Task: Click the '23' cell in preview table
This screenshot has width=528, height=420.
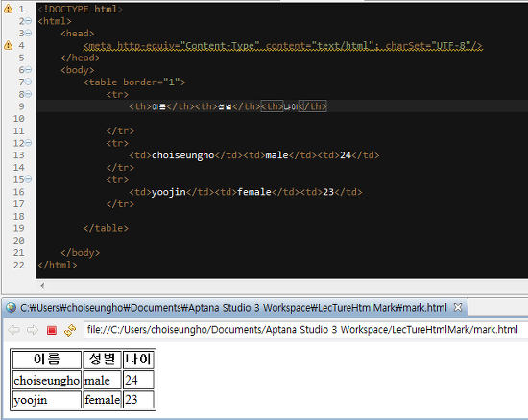Action: (138, 400)
